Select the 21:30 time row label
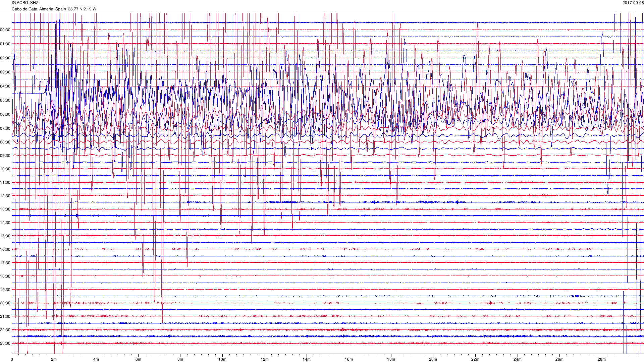Screen dimensions: 644x362 pyautogui.click(x=5, y=316)
